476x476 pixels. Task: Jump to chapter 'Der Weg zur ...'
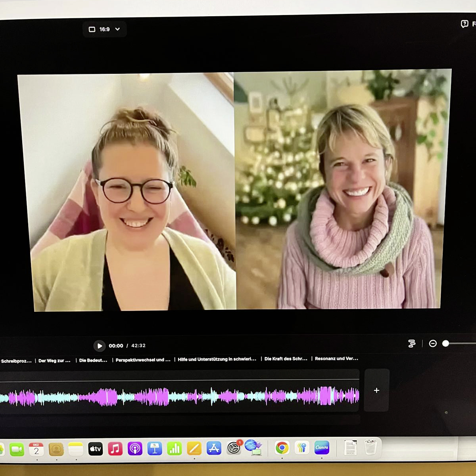(x=54, y=361)
